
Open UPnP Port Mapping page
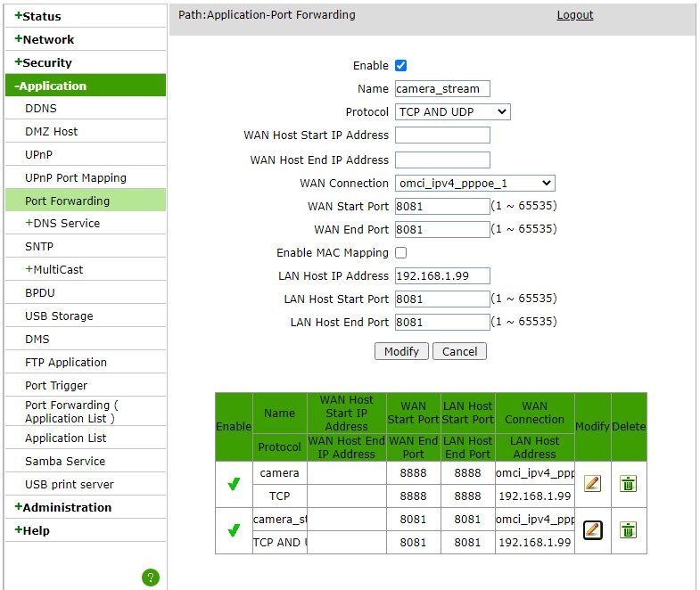click(76, 178)
